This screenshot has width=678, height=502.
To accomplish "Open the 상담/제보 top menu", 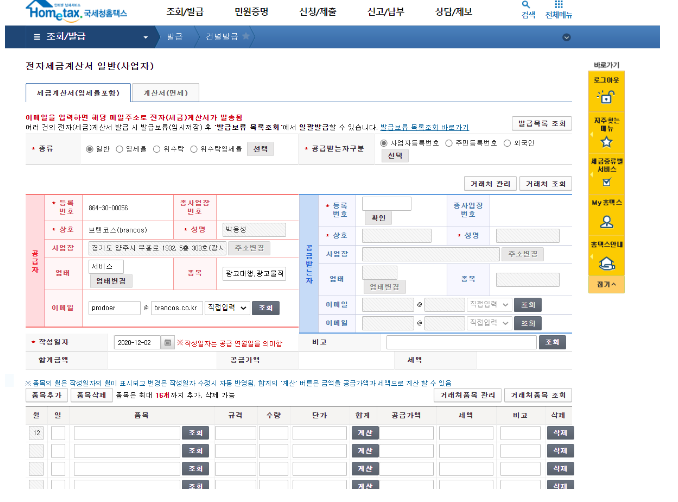I will tap(453, 12).
